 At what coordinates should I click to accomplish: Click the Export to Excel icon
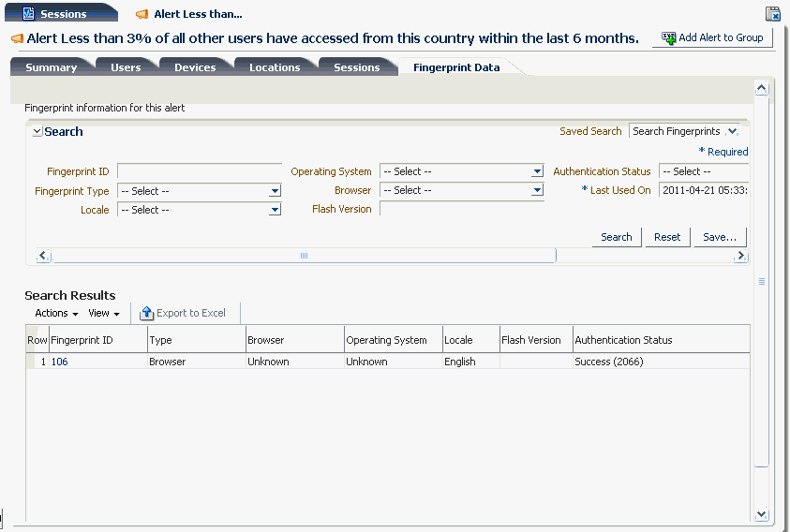click(146, 313)
